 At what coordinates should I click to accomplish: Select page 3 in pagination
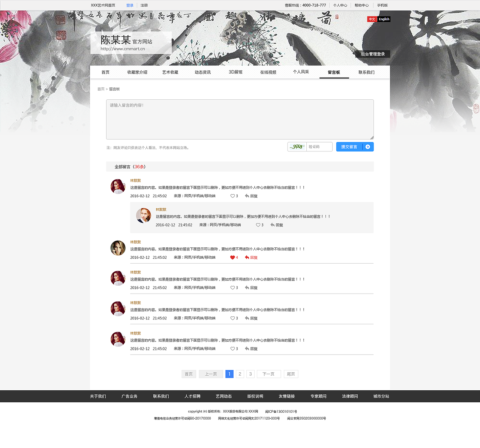tap(250, 374)
